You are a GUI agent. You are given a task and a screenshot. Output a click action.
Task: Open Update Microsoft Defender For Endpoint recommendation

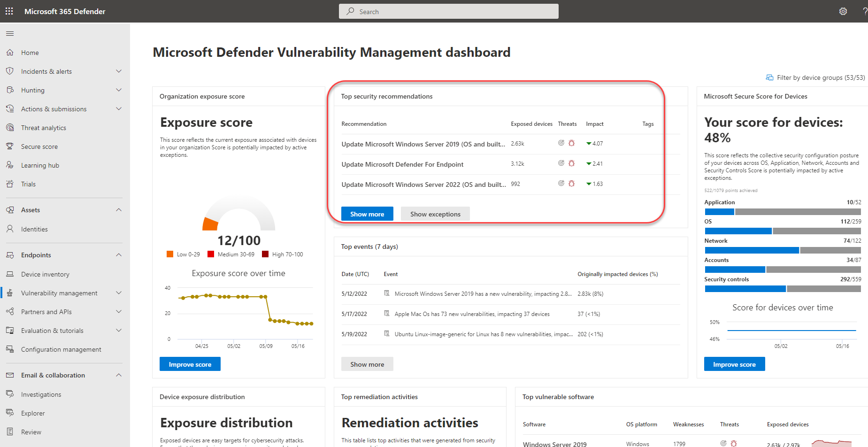point(402,164)
